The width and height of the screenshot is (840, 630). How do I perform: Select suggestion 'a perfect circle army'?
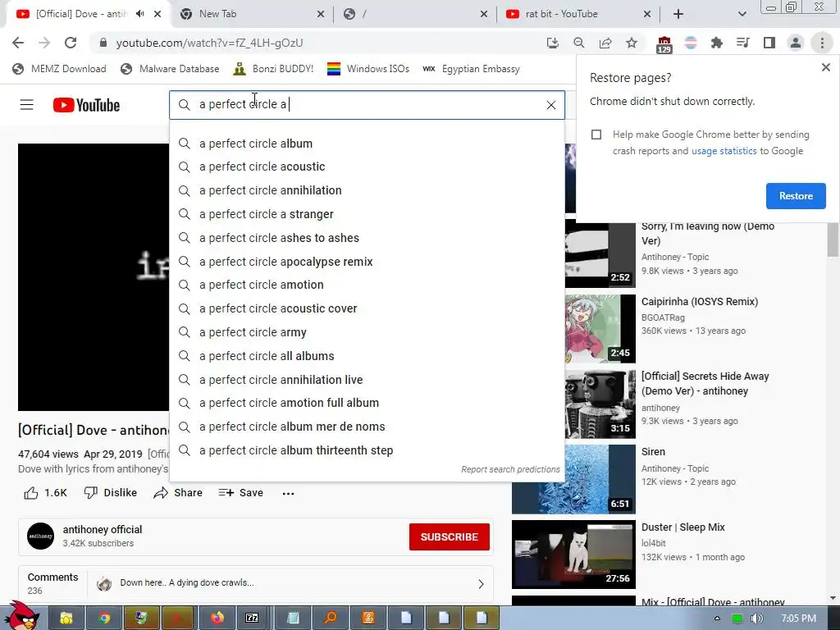pos(367,332)
